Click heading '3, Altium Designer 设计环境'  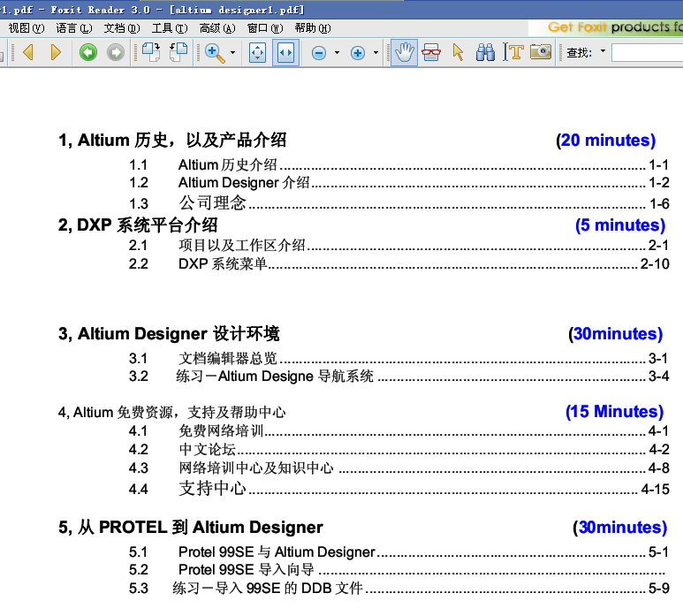[x=169, y=334]
